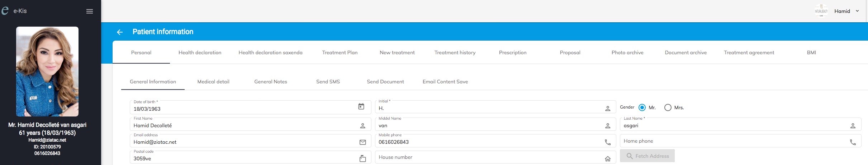Switch to General Notes sub-tab
This screenshot has height=165, width=868.
(271, 82)
